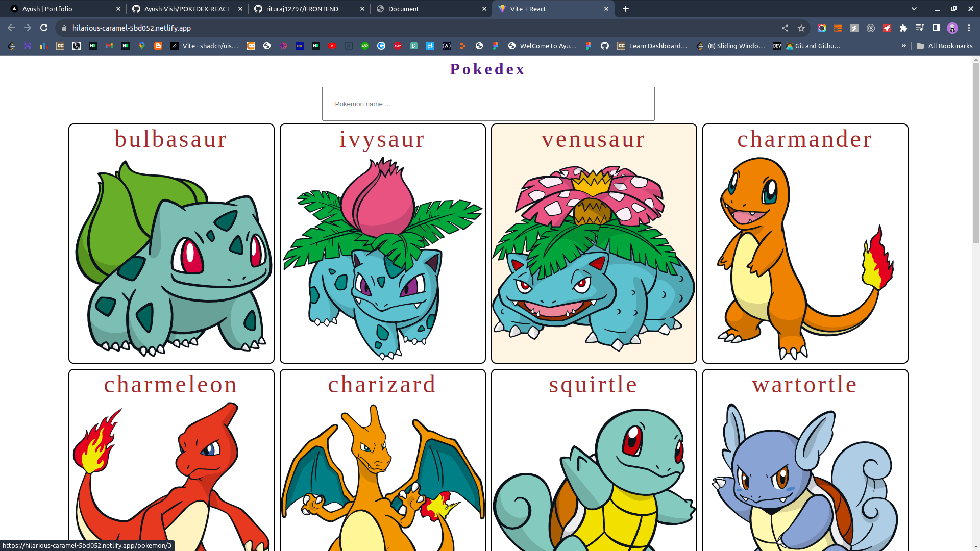The width and height of the screenshot is (980, 551).
Task: Open the orange server-stack extension icon
Action: [x=838, y=28]
